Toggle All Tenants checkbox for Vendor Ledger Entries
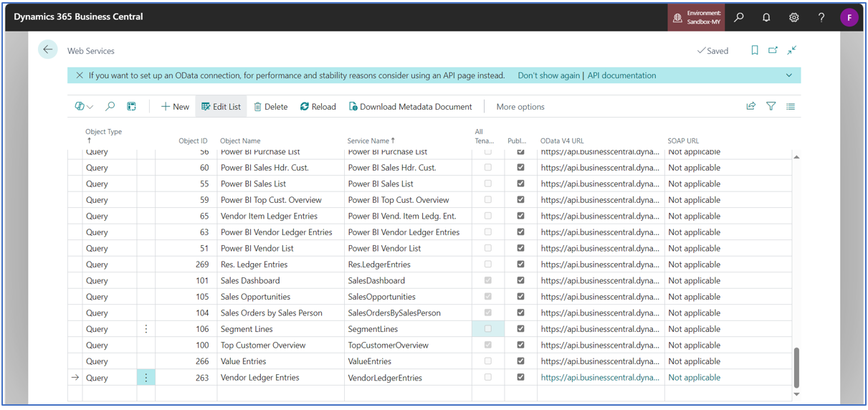 click(x=488, y=377)
